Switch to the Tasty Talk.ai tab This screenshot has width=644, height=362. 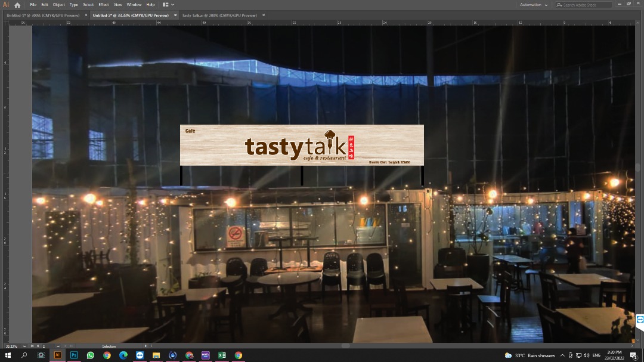click(x=220, y=16)
